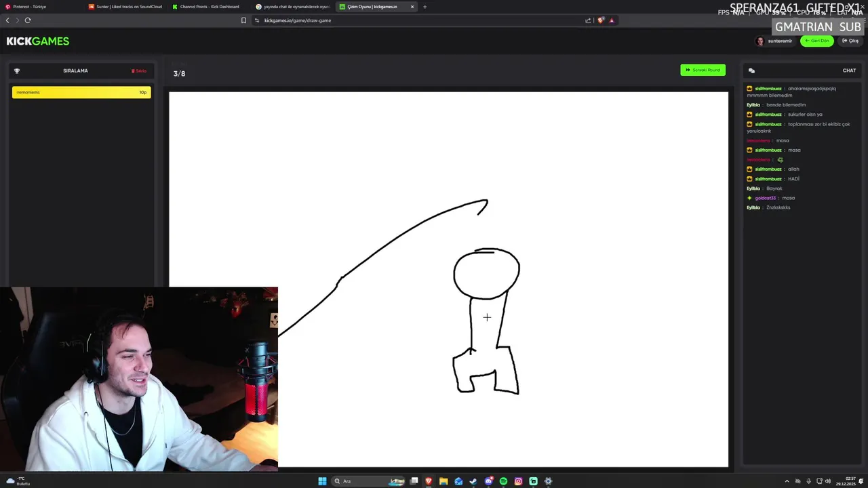Open Steam from the taskbar
868x488 pixels.
(x=473, y=481)
